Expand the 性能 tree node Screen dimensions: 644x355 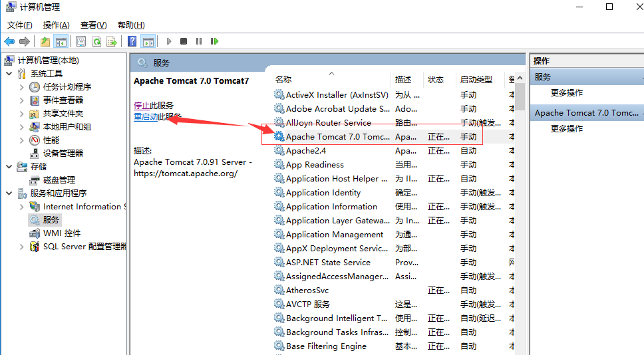[22, 140]
